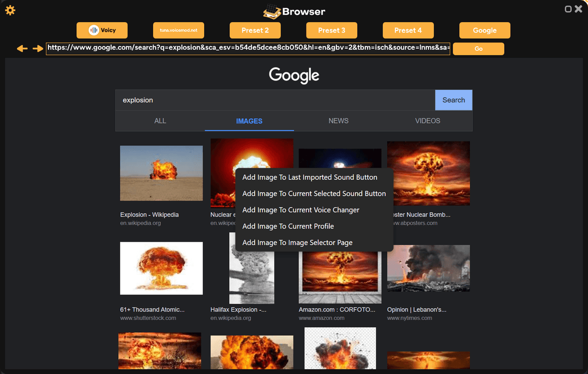Viewport: 588px width, 374px height.
Task: Select Add Image To Image Selector Page
Action: point(297,243)
